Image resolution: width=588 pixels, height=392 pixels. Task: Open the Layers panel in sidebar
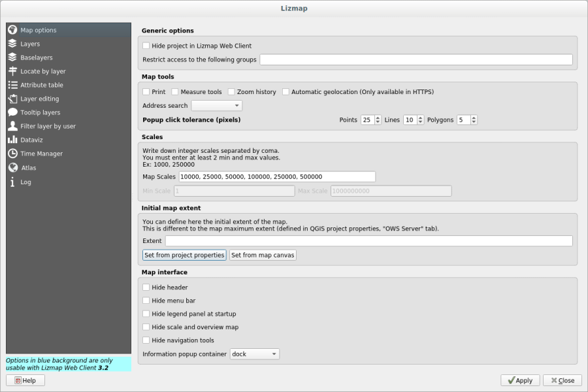click(x=31, y=44)
